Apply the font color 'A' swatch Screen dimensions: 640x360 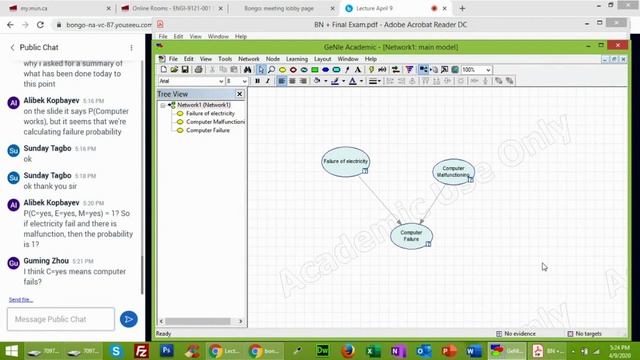coord(353,81)
